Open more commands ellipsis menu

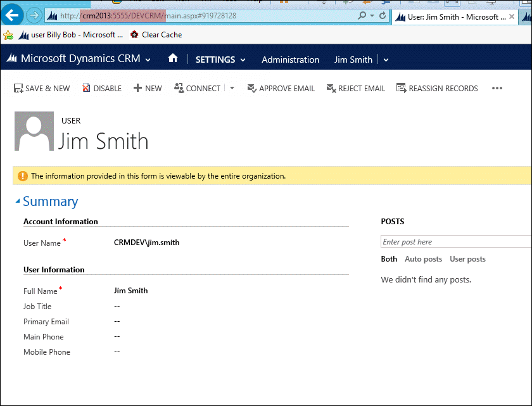click(497, 88)
